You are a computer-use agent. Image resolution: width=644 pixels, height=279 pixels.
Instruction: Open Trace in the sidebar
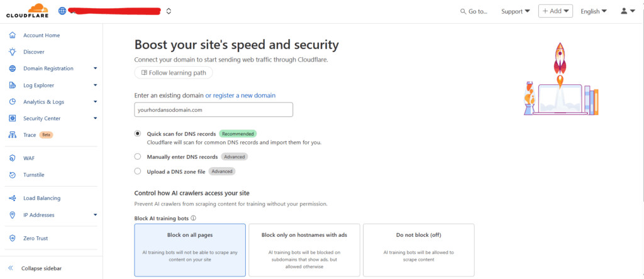[x=29, y=134]
